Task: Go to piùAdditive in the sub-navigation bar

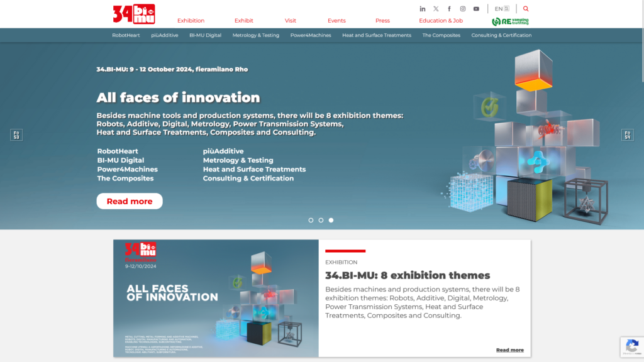Action: coord(164,35)
